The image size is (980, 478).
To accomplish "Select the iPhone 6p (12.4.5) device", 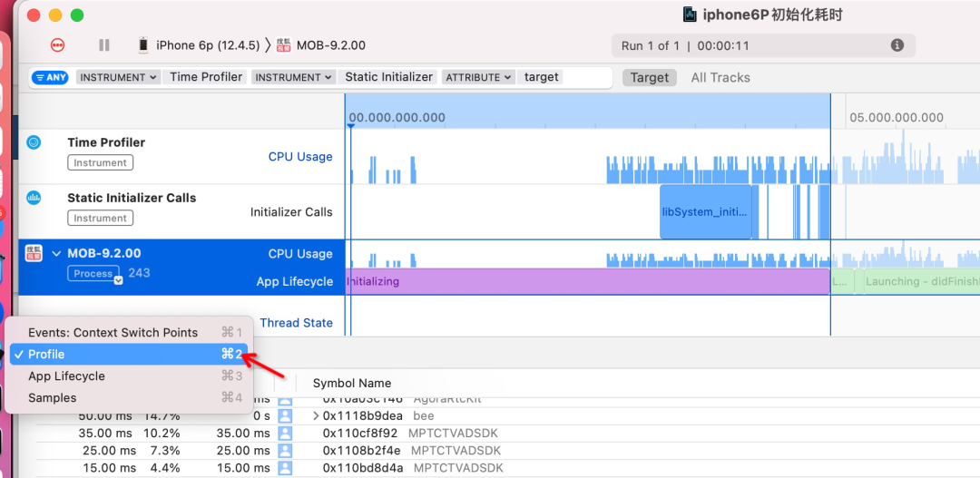I will (199, 45).
